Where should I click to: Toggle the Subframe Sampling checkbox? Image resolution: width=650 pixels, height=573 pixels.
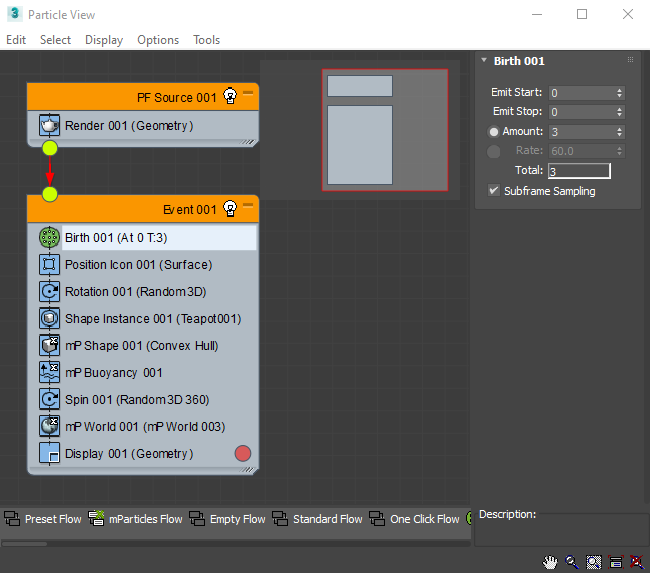pos(493,191)
